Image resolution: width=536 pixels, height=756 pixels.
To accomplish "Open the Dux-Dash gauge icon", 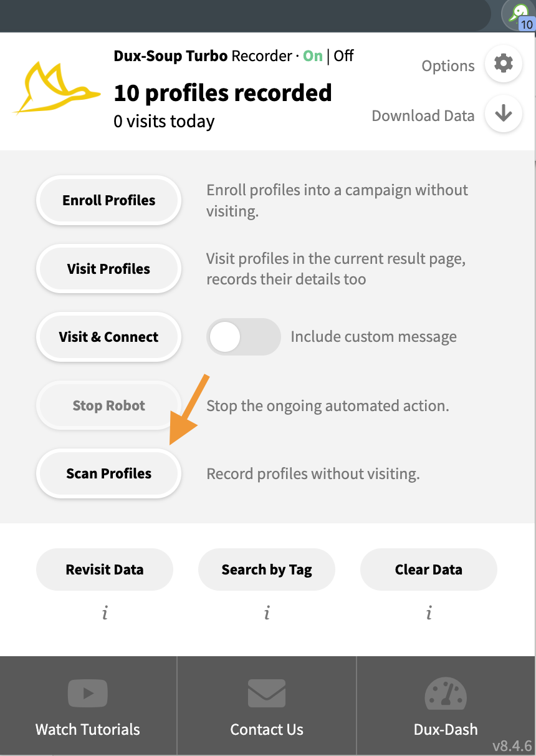I will point(446,693).
